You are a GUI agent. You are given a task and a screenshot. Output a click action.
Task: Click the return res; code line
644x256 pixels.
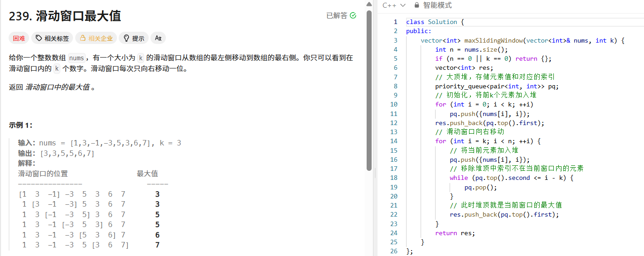point(455,233)
